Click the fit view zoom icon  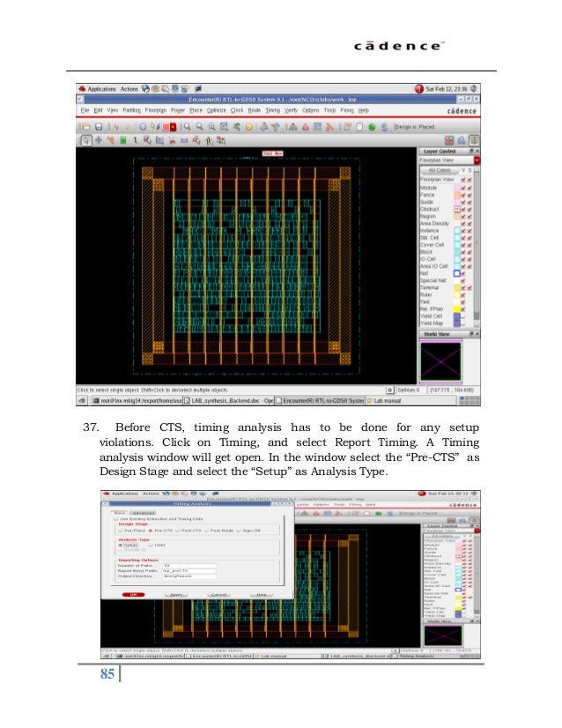(x=224, y=127)
